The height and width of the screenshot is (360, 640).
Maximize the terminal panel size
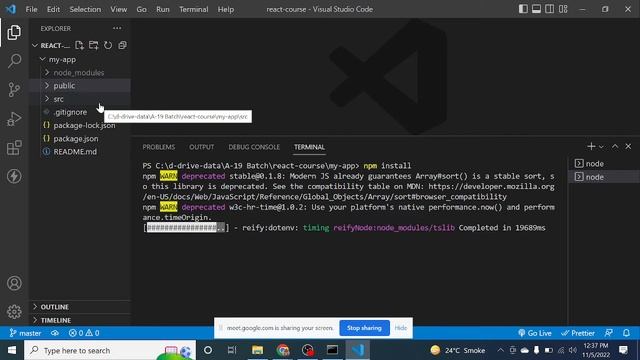click(x=615, y=146)
